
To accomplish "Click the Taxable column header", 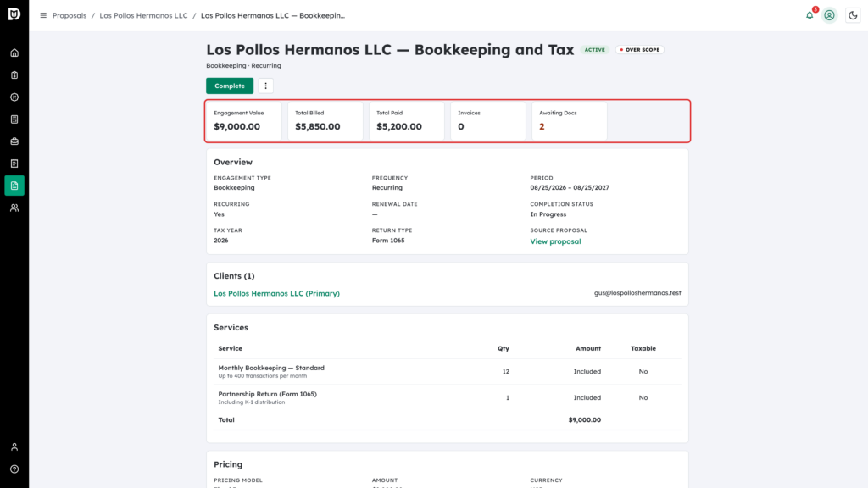I will coord(643,348).
